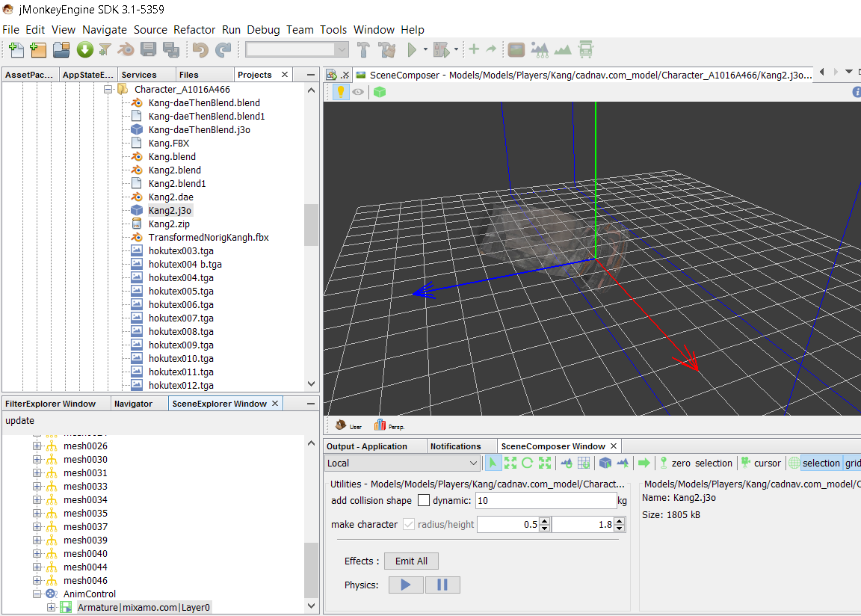Screen dimensions: 861x616
Task: Click the new filter funnel toolbar icon
Action: coord(105,50)
